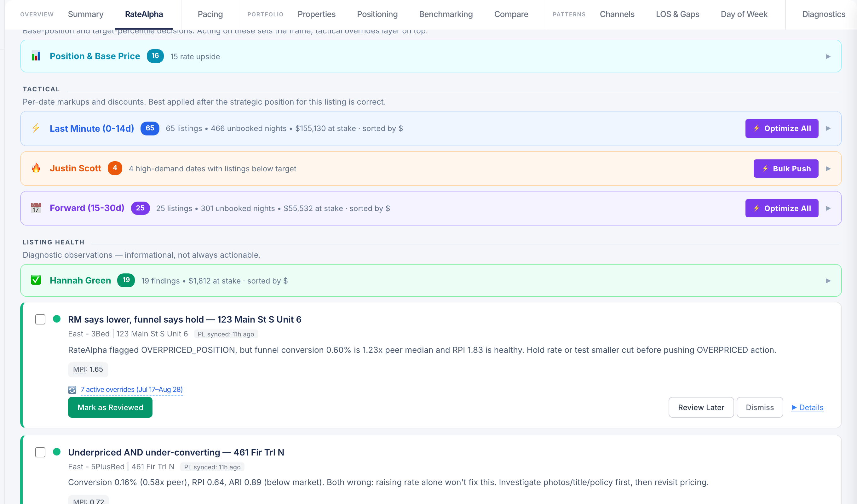The width and height of the screenshot is (857, 504).
Task: Click the MPI: 1.65 chip
Action: (88, 369)
